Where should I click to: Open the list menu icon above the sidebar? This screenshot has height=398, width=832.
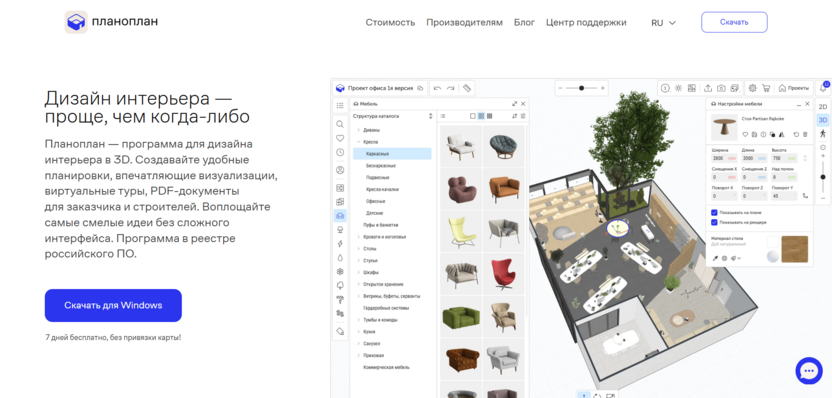click(340, 106)
